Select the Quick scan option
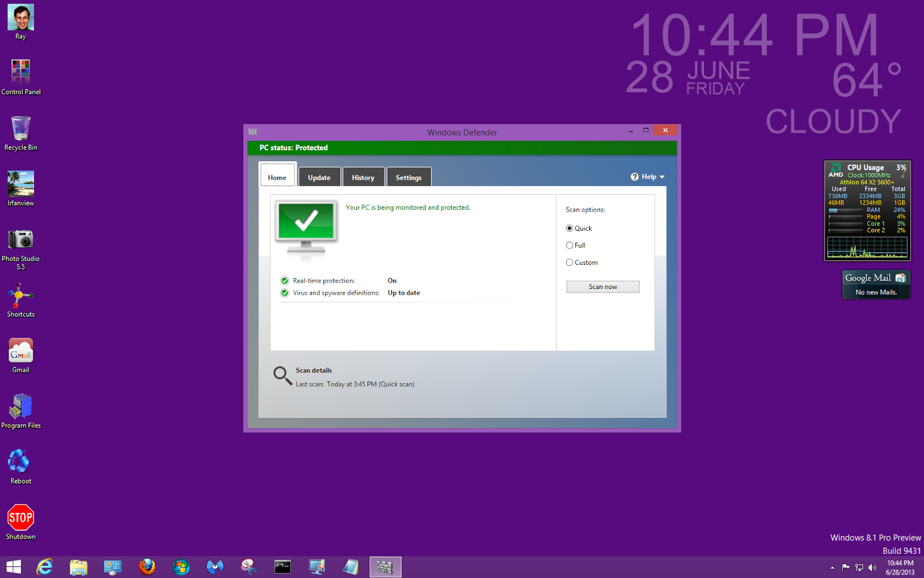 click(569, 228)
